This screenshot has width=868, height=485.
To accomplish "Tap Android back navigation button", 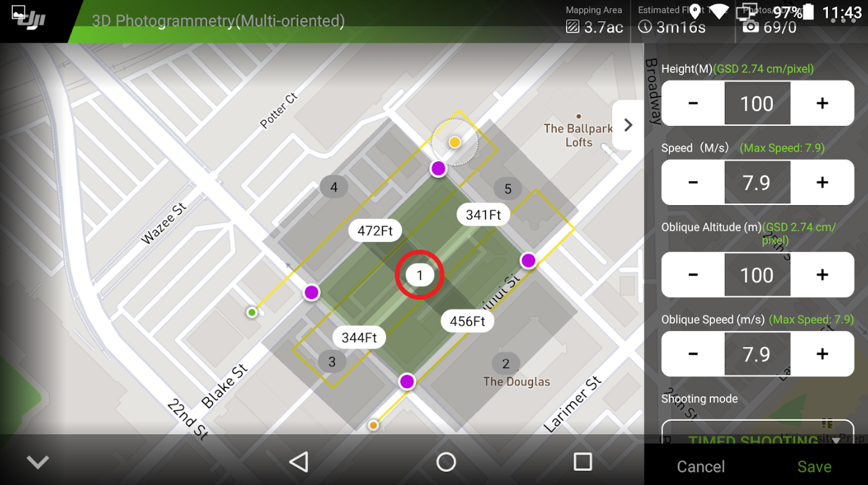I will 299,462.
